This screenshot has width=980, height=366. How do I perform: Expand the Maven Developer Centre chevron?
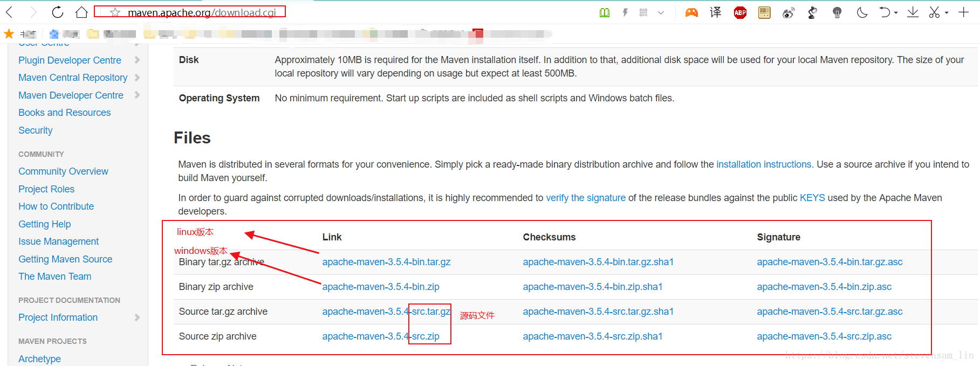[137, 95]
